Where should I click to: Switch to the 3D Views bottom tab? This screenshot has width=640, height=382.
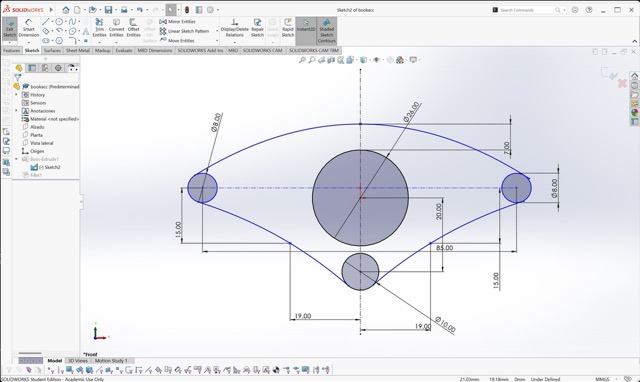point(78,361)
